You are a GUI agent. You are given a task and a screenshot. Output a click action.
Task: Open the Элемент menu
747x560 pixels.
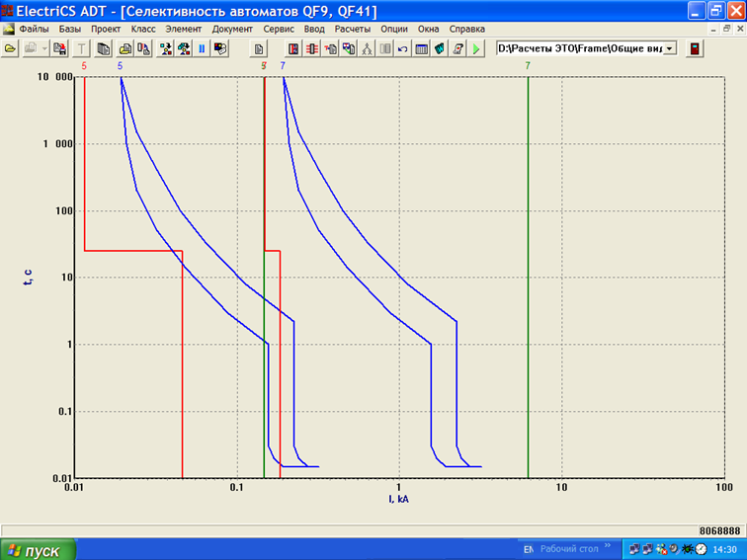click(184, 29)
